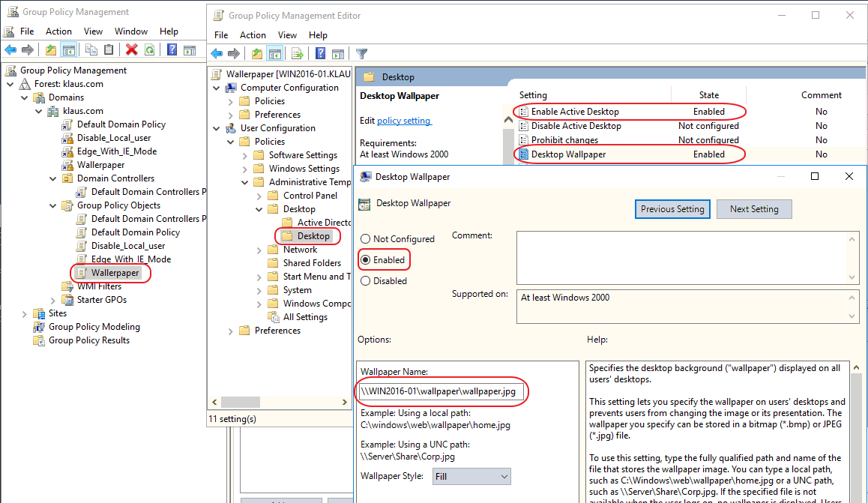
Task: Open the policy setting link
Action: (403, 121)
